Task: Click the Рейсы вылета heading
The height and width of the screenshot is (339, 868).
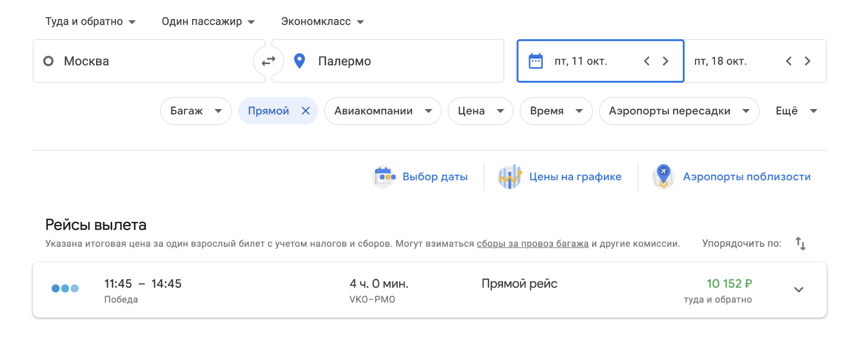Action: pyautogui.click(x=96, y=225)
